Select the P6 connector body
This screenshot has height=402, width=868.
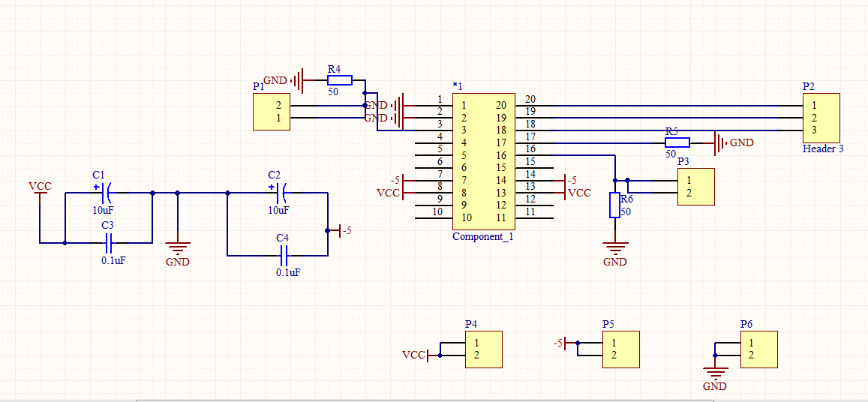coord(759,349)
